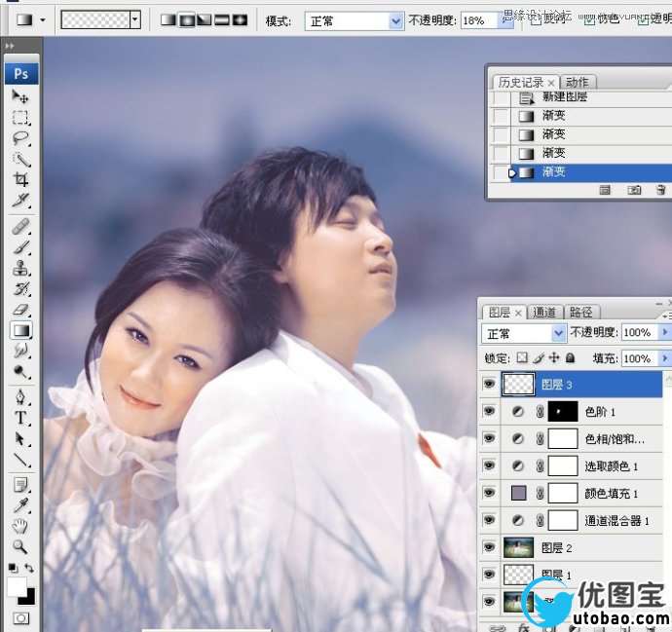Viewport: 672px width, 632px height.
Task: Collapse the toolbox with double arrow
Action: pos(10,46)
